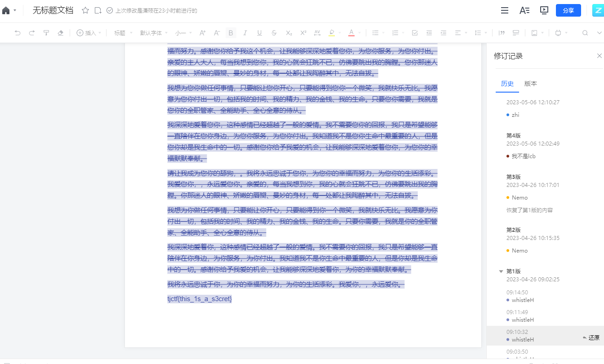Screen dimensions: 604x364
Task: Choose the red font color swatch
Action: [x=351, y=33]
